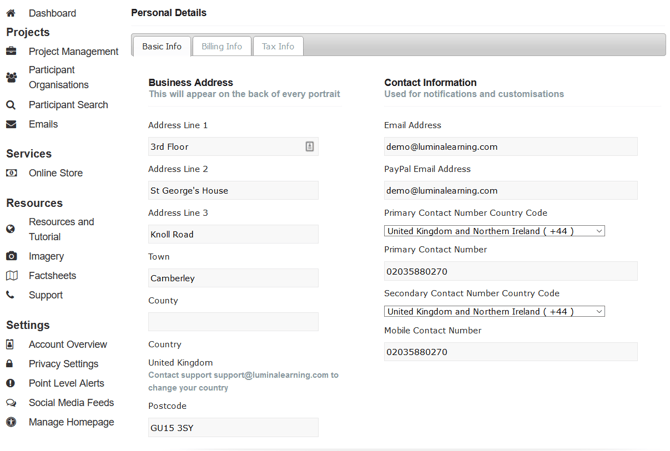Screen dimensions: 670x451
Task: Click the Participant Search magnifier icon
Action: [11, 105]
